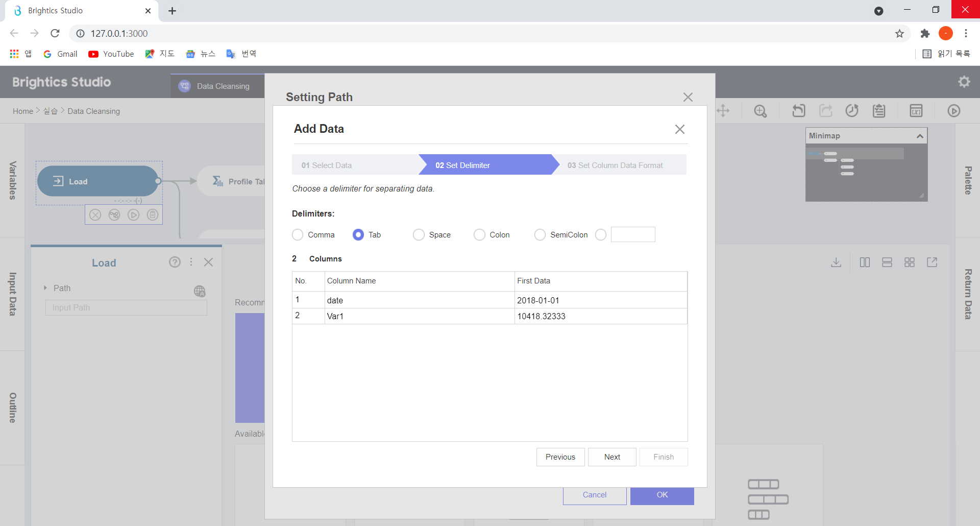The width and height of the screenshot is (980, 526).
Task: Open the browser extensions puzzle icon
Action: click(925, 34)
